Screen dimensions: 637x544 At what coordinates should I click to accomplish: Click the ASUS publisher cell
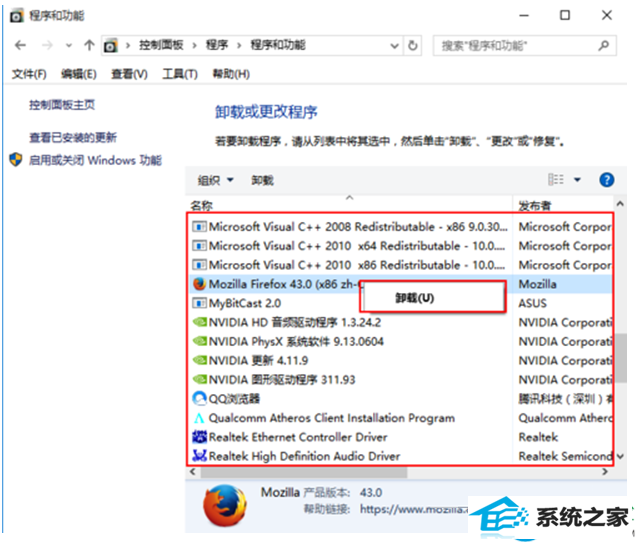(x=533, y=303)
